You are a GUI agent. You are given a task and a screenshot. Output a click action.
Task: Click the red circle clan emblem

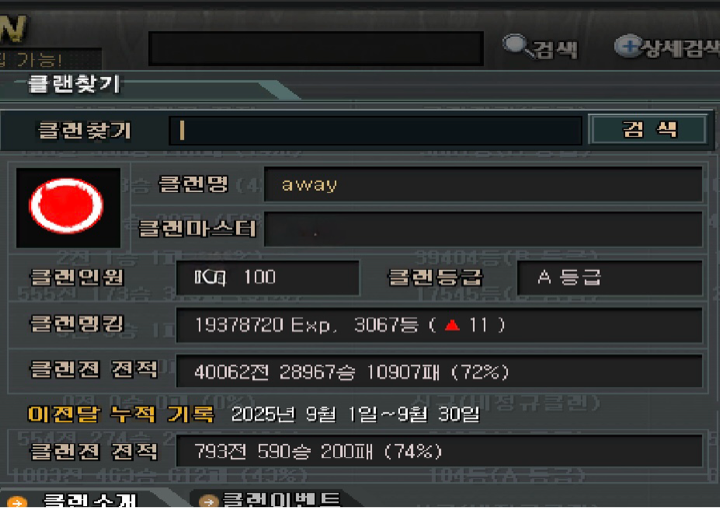pyautogui.click(x=68, y=207)
